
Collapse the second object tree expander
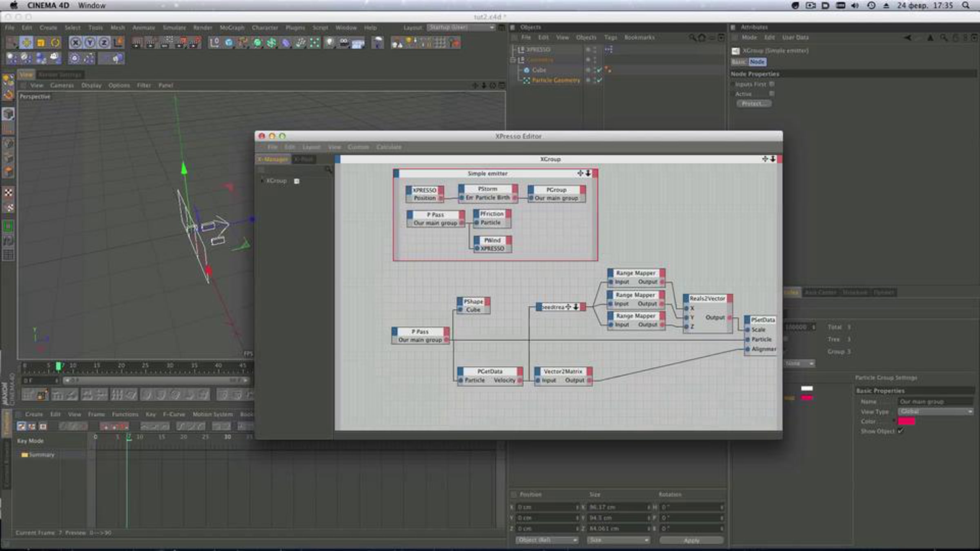click(513, 60)
